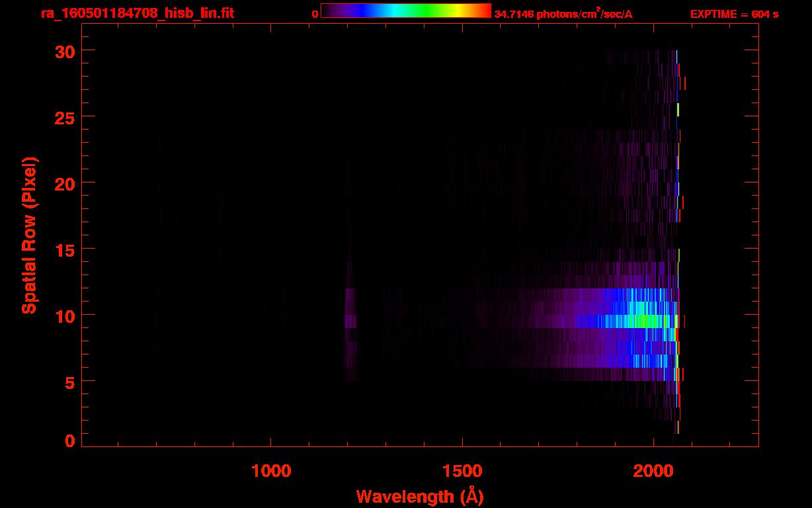Click the color bar minimum label 0

(315, 14)
